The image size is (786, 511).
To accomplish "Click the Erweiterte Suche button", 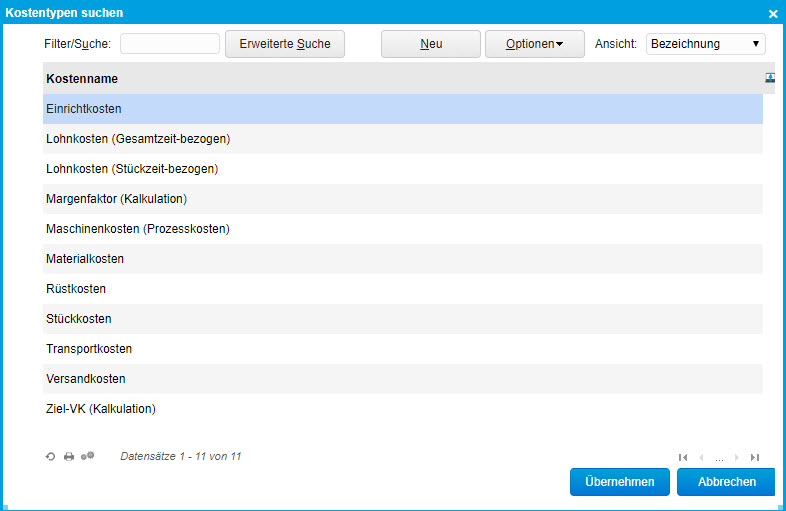I will tap(285, 44).
